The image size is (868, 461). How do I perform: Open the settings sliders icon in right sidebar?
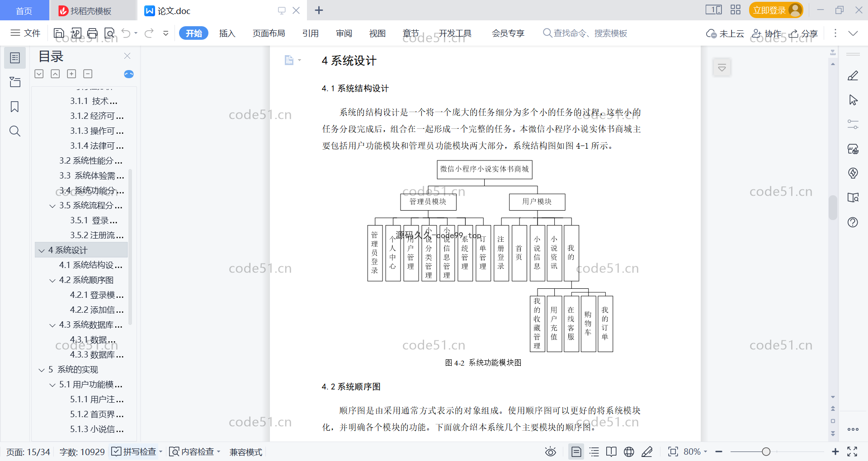(x=853, y=124)
